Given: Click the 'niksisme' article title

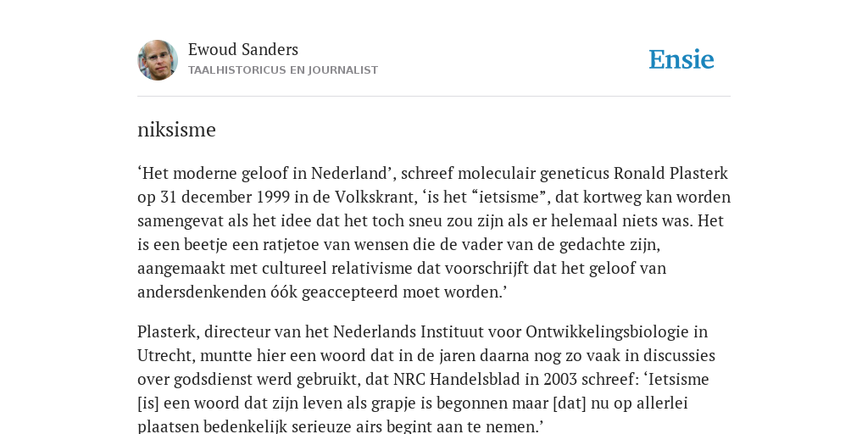Looking at the screenshot, I should pyautogui.click(x=176, y=130).
